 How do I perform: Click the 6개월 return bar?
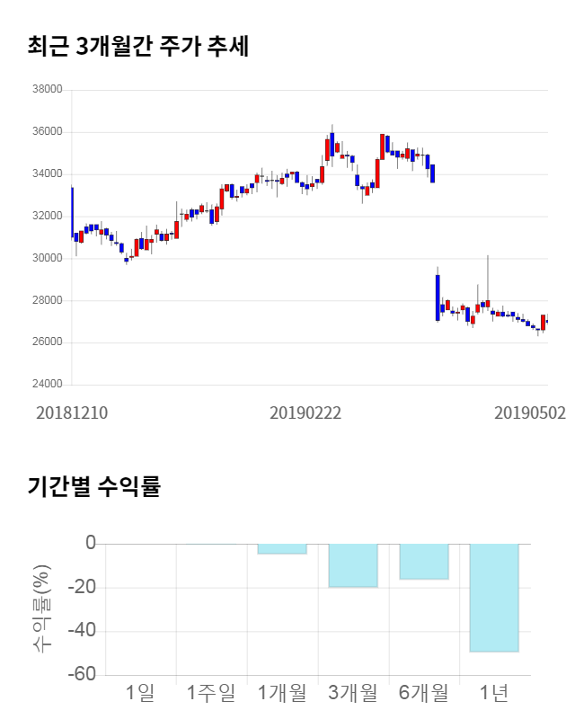coord(423,561)
